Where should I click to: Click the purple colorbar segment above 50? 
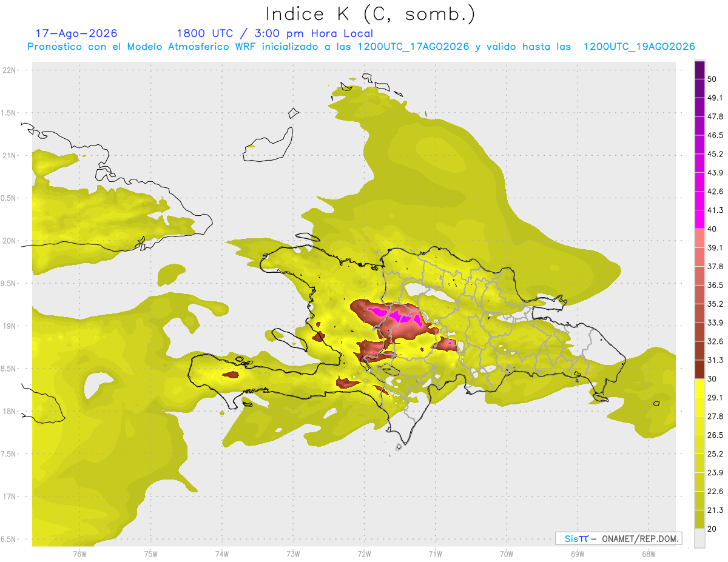coord(700,70)
